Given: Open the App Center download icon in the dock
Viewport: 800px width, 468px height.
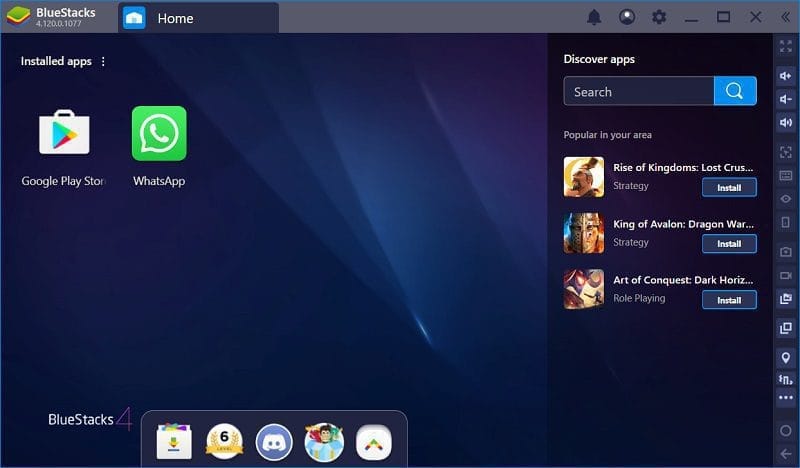Looking at the screenshot, I should (174, 441).
